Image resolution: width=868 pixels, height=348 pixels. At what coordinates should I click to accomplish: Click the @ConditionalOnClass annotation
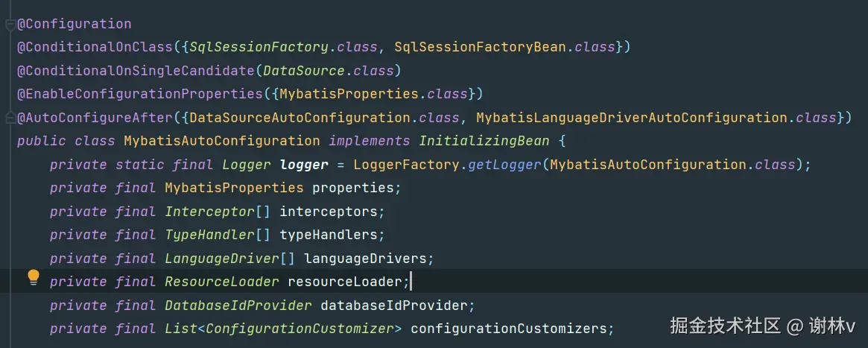coord(95,47)
